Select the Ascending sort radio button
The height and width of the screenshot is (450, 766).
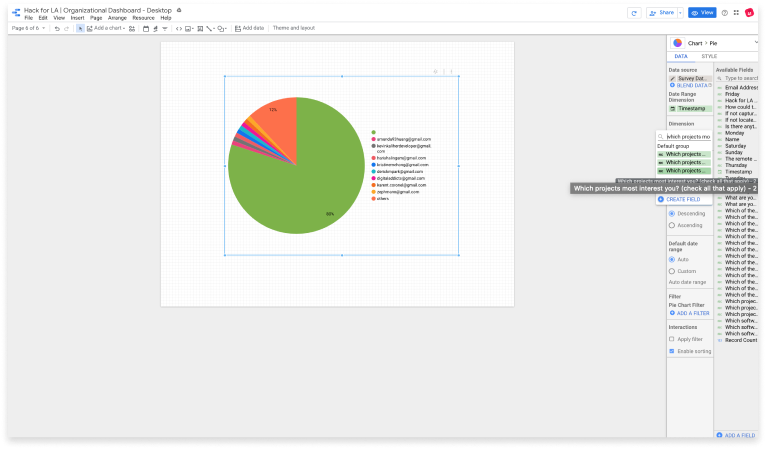tap(672, 225)
